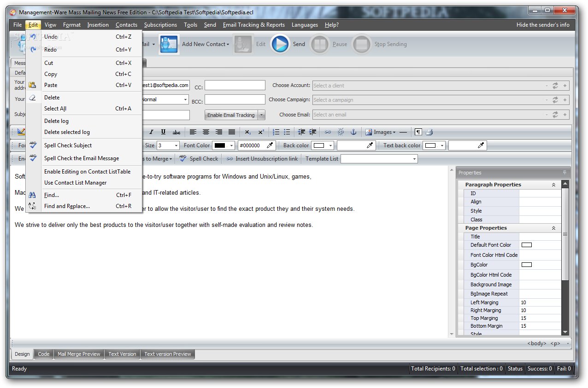Insert a horizontal line
The height and width of the screenshot is (388, 588).
[403, 132]
